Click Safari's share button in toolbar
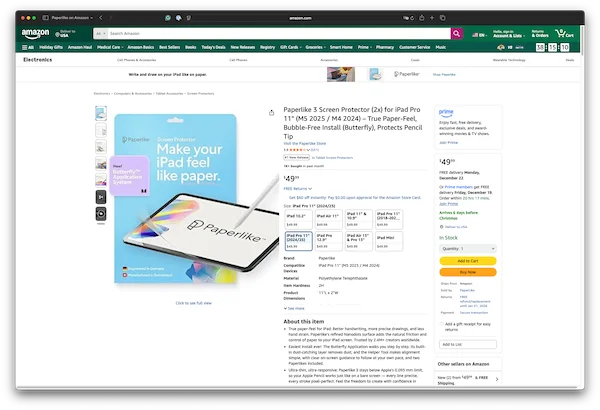Image resolution: width=600 pixels, height=410 pixels. [x=422, y=18]
